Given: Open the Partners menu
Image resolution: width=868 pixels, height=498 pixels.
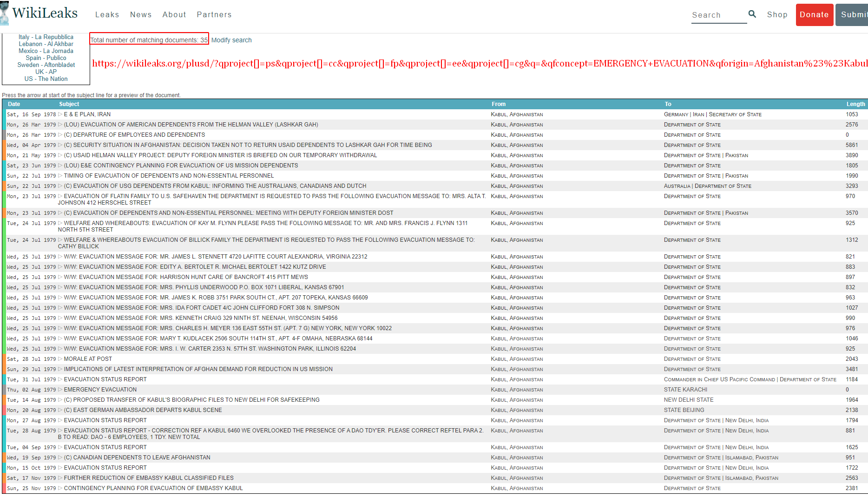Looking at the screenshot, I should (214, 14).
